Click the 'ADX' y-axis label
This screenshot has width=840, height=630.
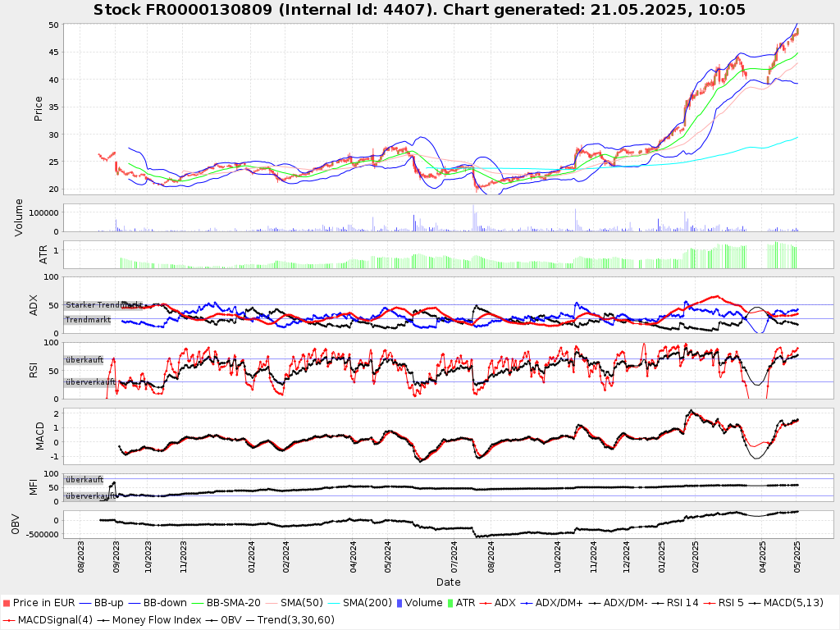pyautogui.click(x=34, y=305)
